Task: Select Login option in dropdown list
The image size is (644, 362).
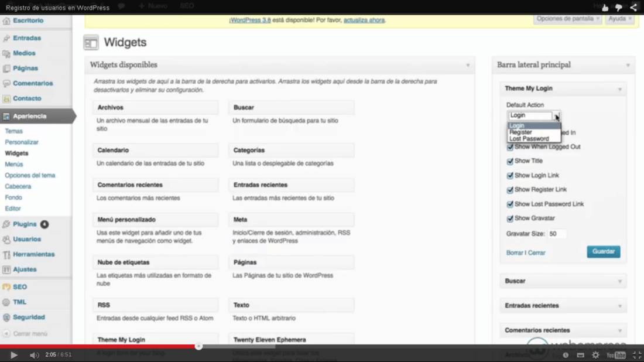Action: click(534, 126)
